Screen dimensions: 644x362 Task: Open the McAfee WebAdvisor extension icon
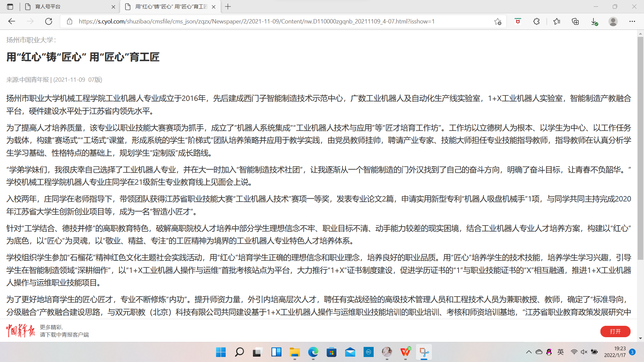(x=518, y=21)
